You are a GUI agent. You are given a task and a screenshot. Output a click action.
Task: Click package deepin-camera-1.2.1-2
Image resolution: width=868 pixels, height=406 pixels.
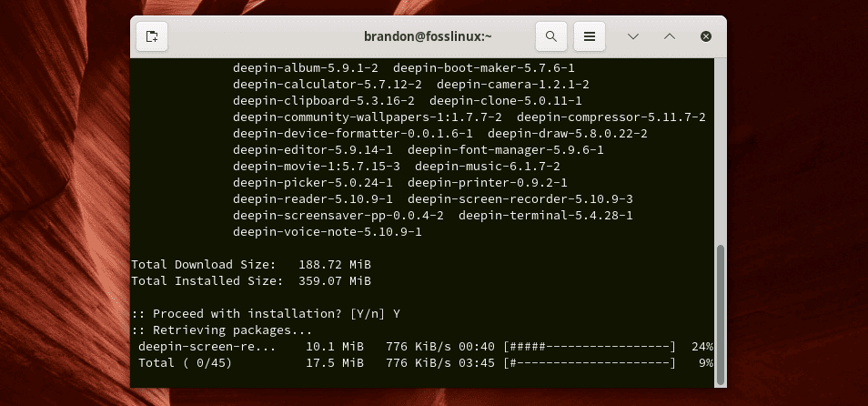click(x=512, y=85)
